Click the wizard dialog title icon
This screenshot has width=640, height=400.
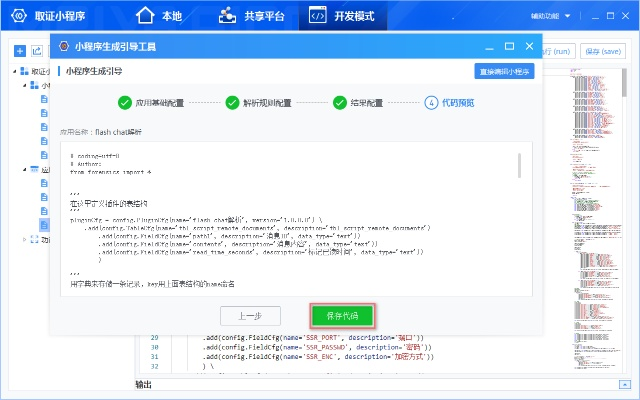click(64, 46)
